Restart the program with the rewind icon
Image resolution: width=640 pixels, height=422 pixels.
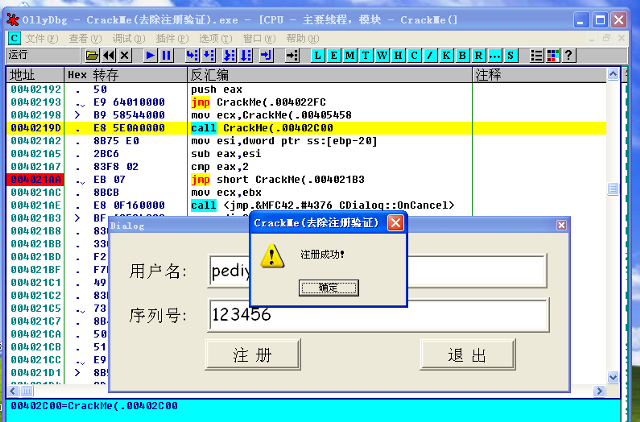(x=109, y=55)
